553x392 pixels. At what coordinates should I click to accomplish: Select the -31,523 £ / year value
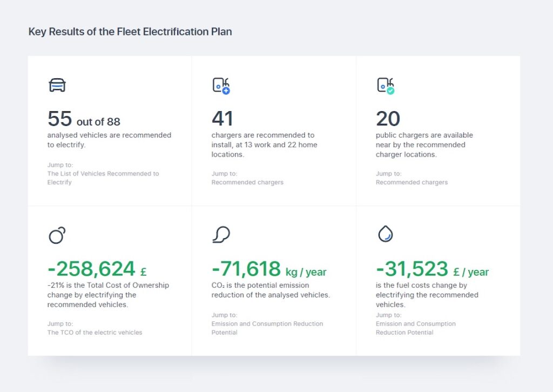[x=432, y=269]
